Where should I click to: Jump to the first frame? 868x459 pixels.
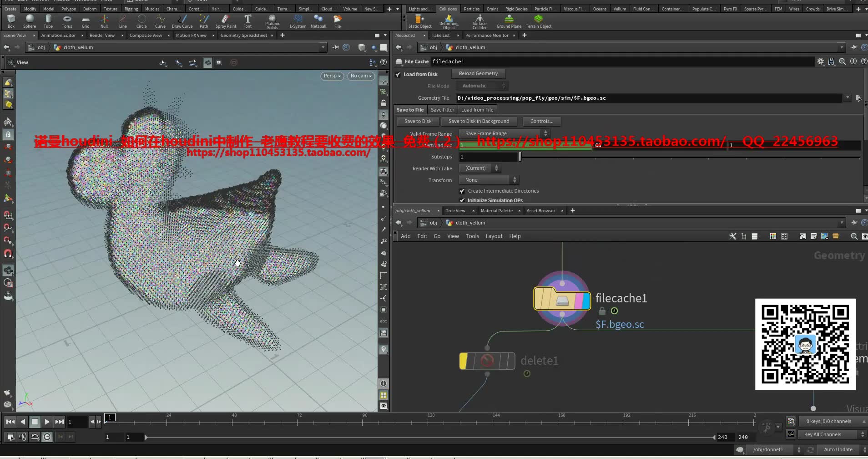pos(10,422)
